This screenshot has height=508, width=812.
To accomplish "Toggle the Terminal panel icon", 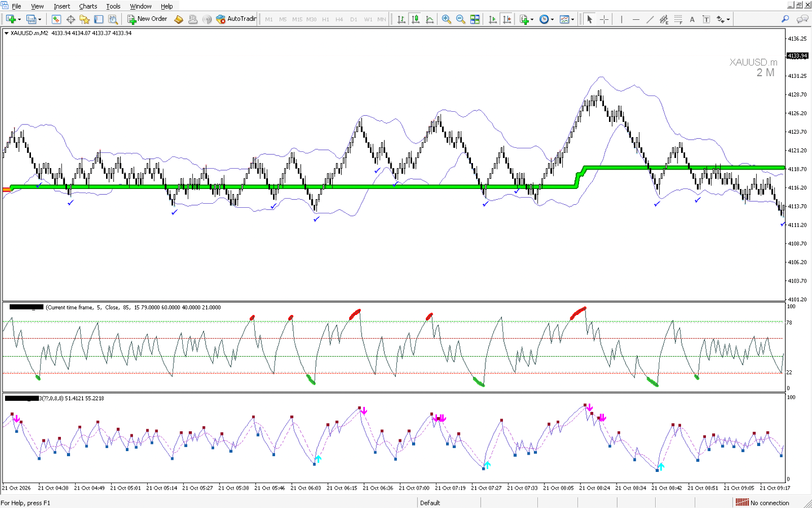I will point(99,19).
